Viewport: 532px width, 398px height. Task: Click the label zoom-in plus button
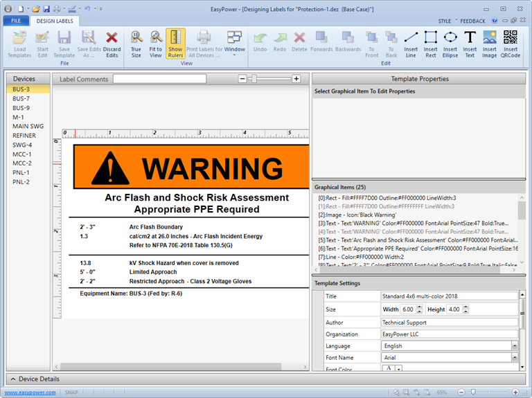[296, 79]
